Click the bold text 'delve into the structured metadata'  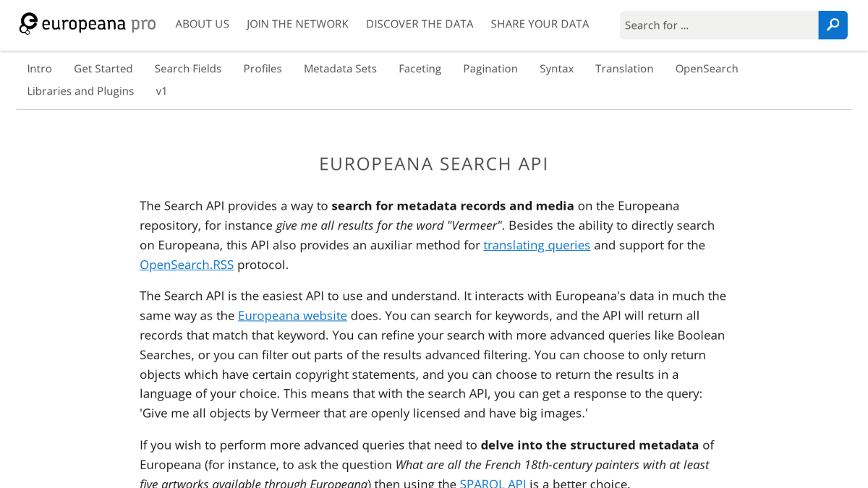tap(590, 445)
